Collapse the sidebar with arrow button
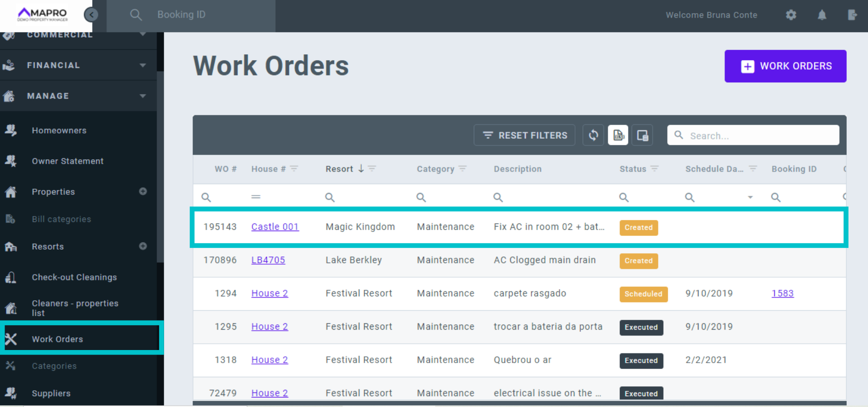Viewport: 868px width, 407px height. [x=91, y=15]
